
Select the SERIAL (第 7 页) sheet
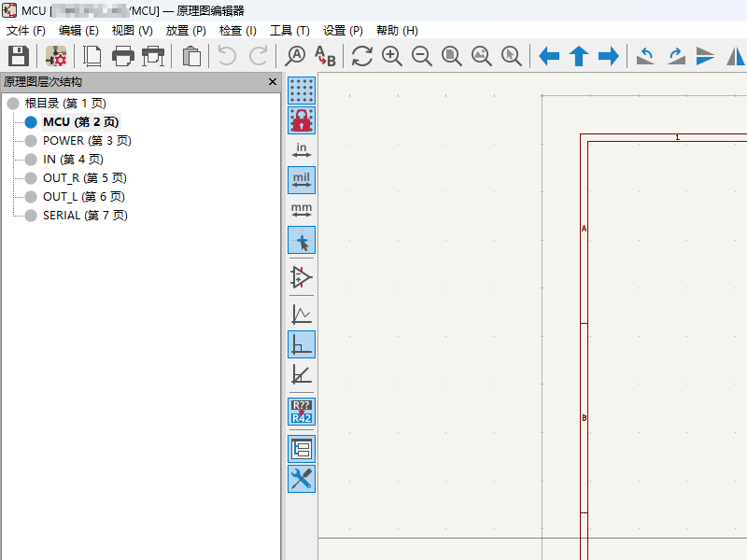point(85,216)
